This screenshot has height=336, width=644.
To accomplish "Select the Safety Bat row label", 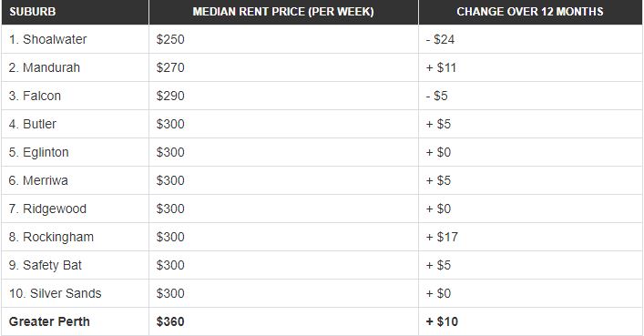I will (x=46, y=265).
